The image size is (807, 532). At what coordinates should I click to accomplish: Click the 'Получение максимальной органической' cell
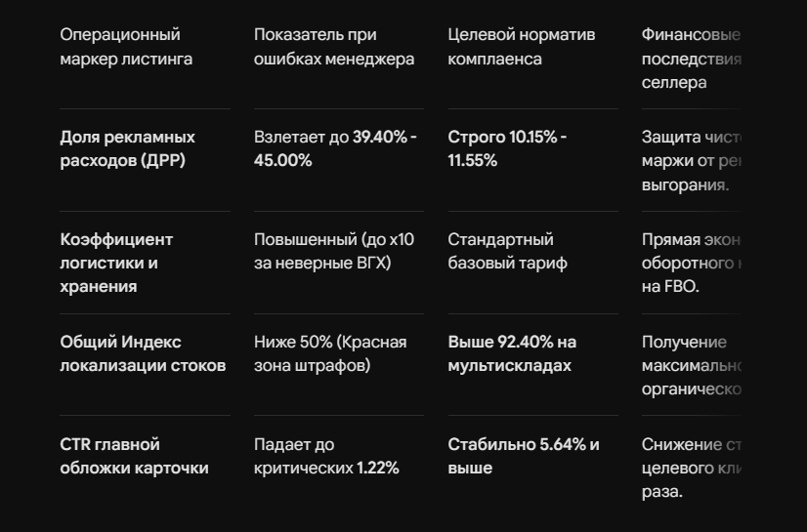[691, 365]
